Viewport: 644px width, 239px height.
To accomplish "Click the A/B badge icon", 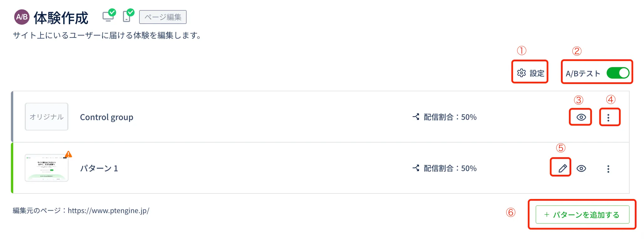I will (x=22, y=17).
